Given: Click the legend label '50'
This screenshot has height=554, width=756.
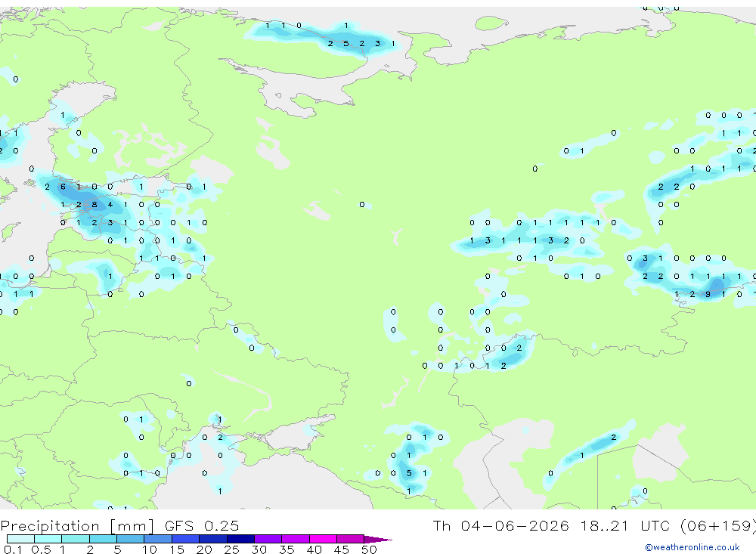Looking at the screenshot, I should point(369,549).
